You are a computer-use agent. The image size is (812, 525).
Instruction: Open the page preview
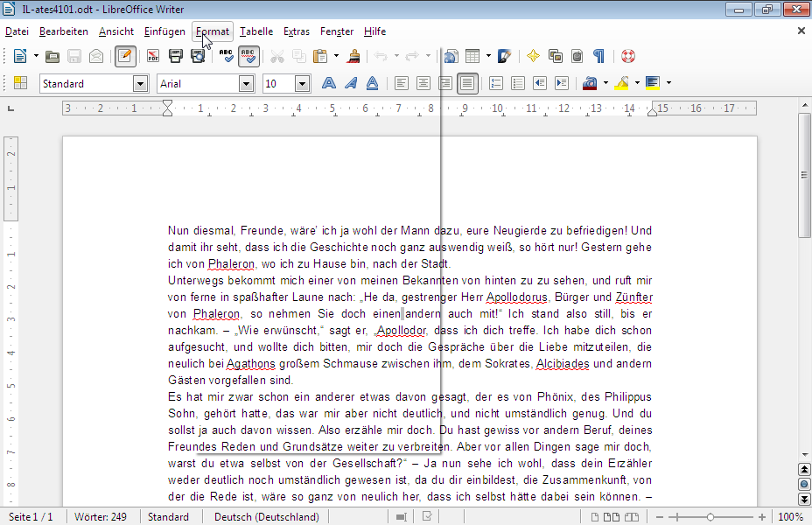coord(198,56)
